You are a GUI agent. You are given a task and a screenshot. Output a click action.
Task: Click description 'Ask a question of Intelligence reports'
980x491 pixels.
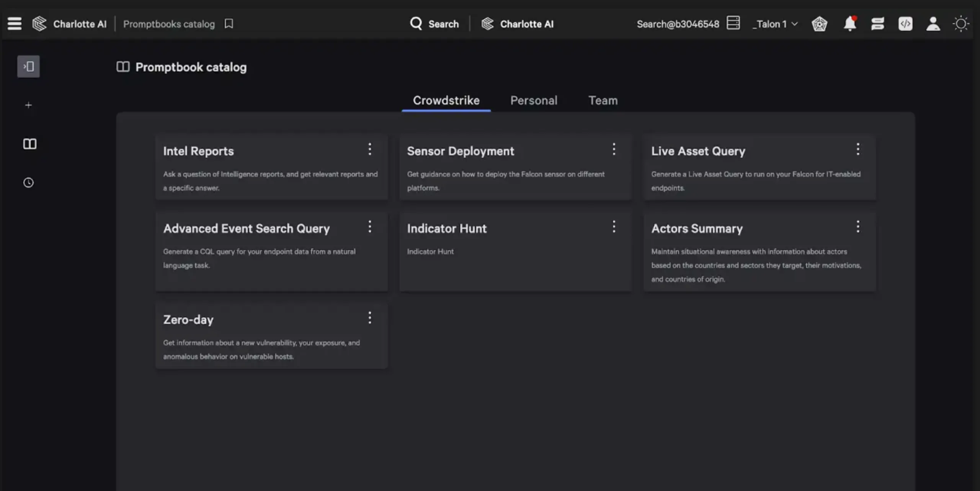point(270,181)
